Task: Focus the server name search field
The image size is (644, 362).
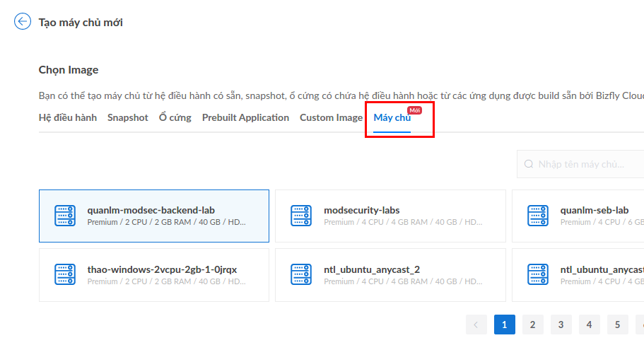Action: tap(587, 164)
